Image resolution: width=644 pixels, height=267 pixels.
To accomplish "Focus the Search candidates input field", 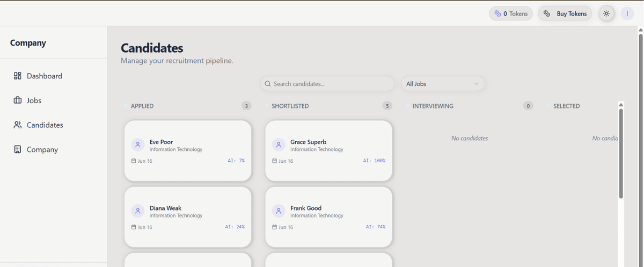I will tap(327, 84).
